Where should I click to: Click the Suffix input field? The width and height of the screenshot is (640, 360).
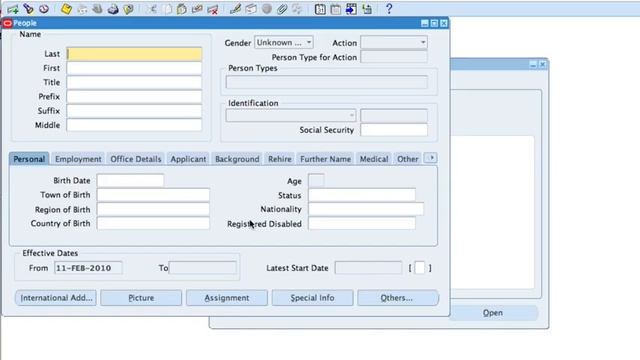(x=134, y=111)
